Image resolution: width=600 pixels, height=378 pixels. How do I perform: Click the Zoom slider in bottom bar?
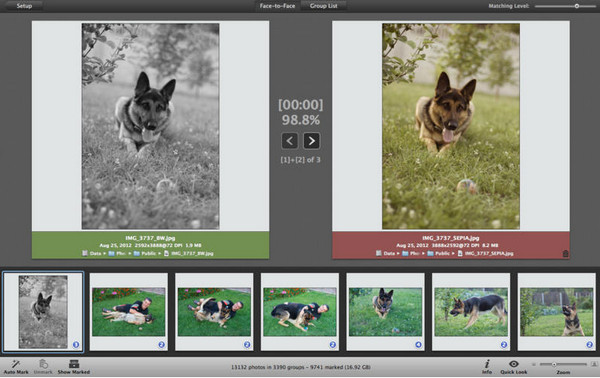(563, 364)
